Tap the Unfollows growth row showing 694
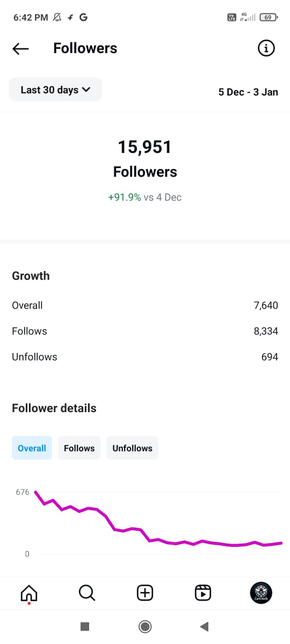 click(x=145, y=357)
